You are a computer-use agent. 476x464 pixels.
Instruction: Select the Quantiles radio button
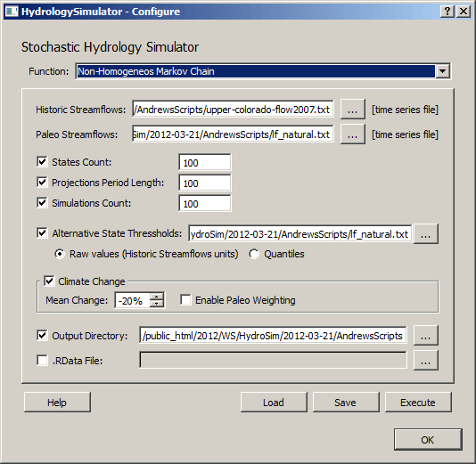coord(254,254)
